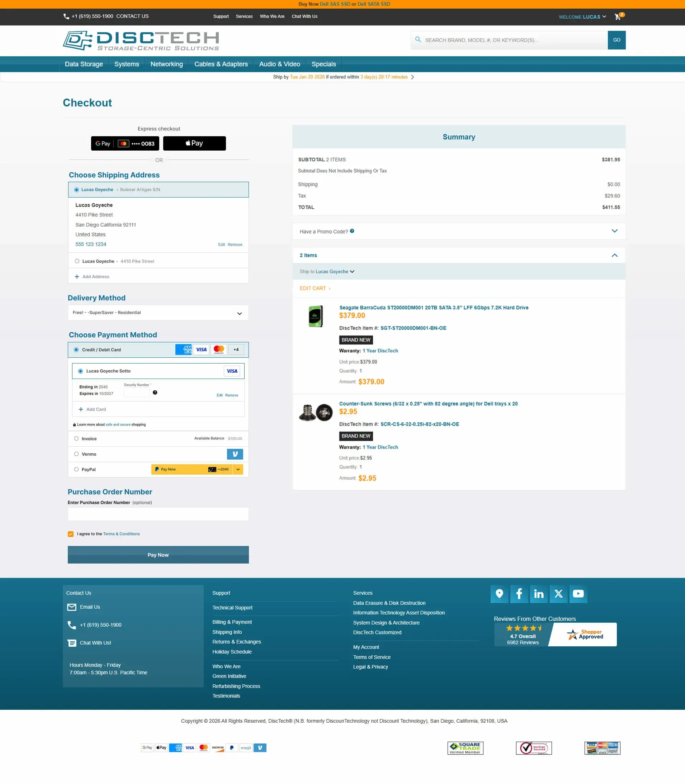Viewport: 685px width, 784px height.
Task: Select Apple Pay express checkout
Action: point(195,143)
